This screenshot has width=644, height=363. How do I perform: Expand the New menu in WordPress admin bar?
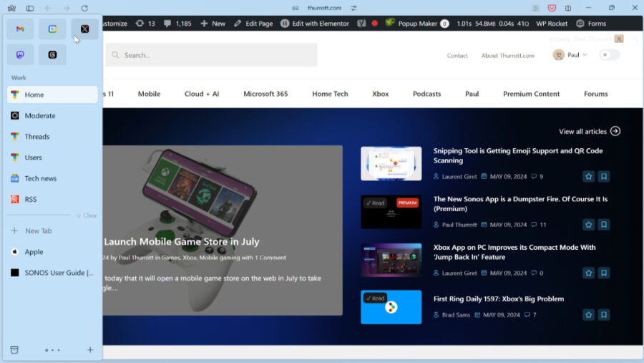[214, 24]
